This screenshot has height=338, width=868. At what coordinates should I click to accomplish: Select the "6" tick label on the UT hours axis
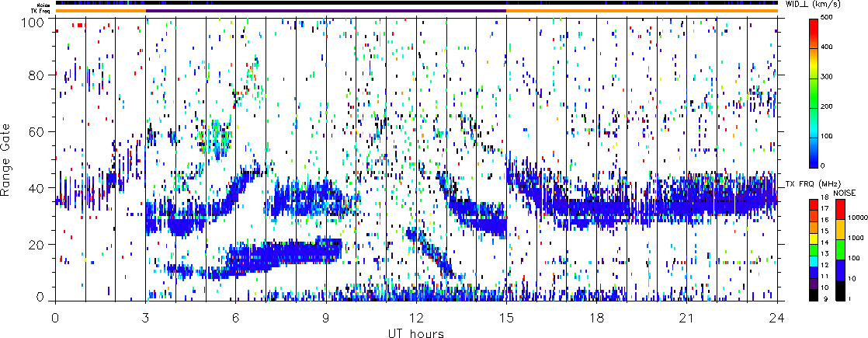coord(236,316)
